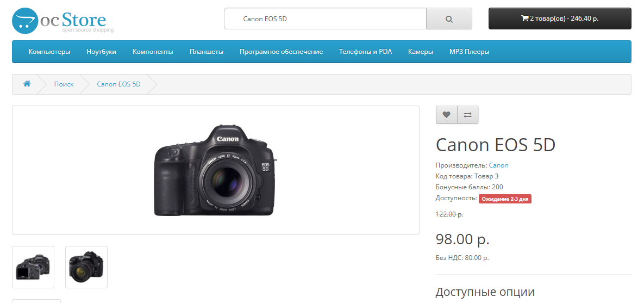This screenshot has height=303, width=644.
Task: Open the shopping cart dropdown
Action: (x=559, y=18)
